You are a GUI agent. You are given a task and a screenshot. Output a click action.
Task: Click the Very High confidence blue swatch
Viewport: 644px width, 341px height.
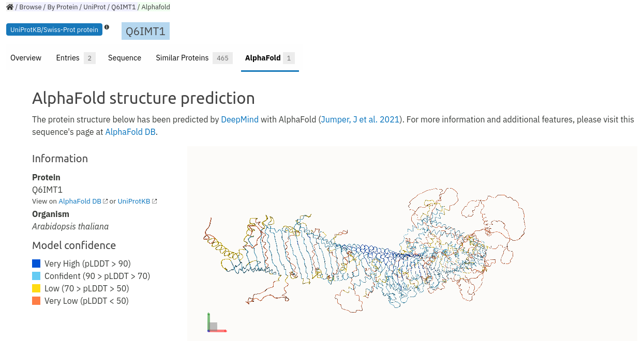coord(36,263)
